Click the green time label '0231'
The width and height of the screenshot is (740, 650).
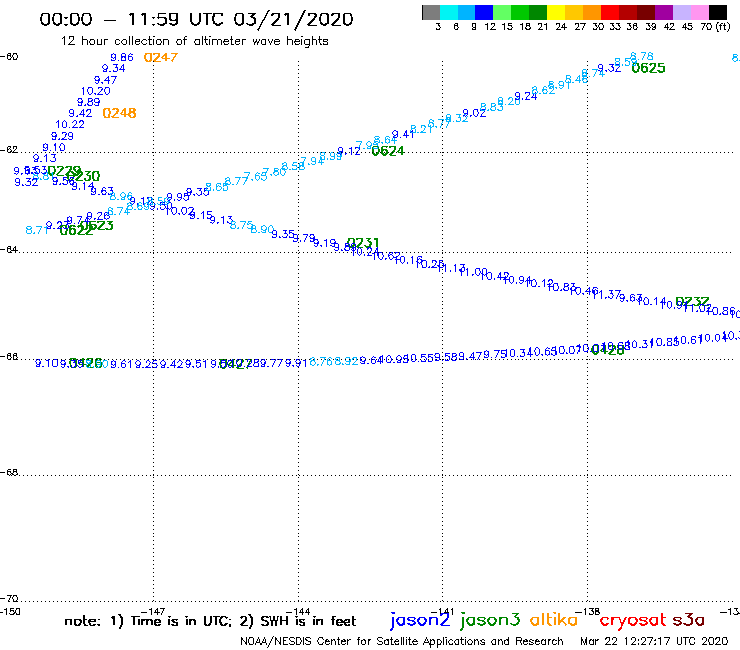click(363, 243)
